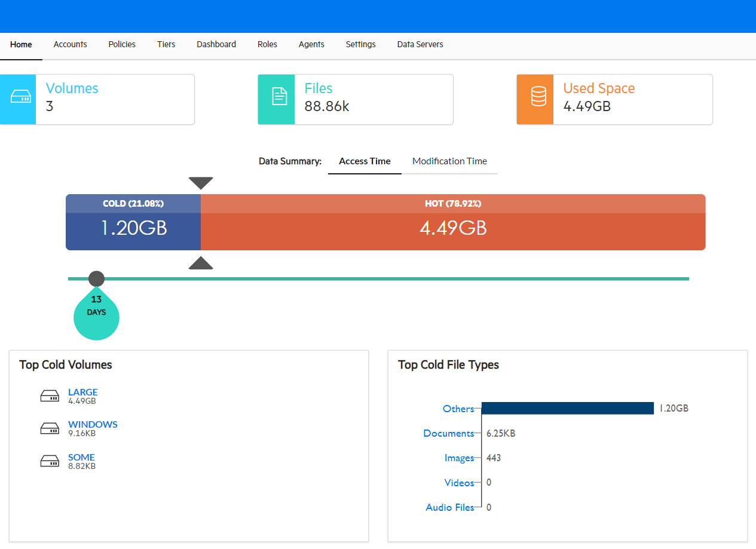Click the 88.86k files count
Screen dimensions: 756x549
click(x=327, y=106)
